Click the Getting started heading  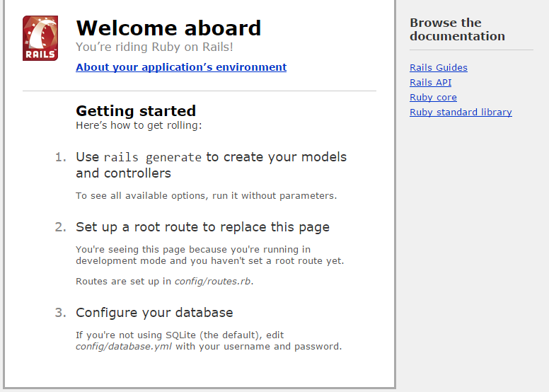tap(136, 110)
